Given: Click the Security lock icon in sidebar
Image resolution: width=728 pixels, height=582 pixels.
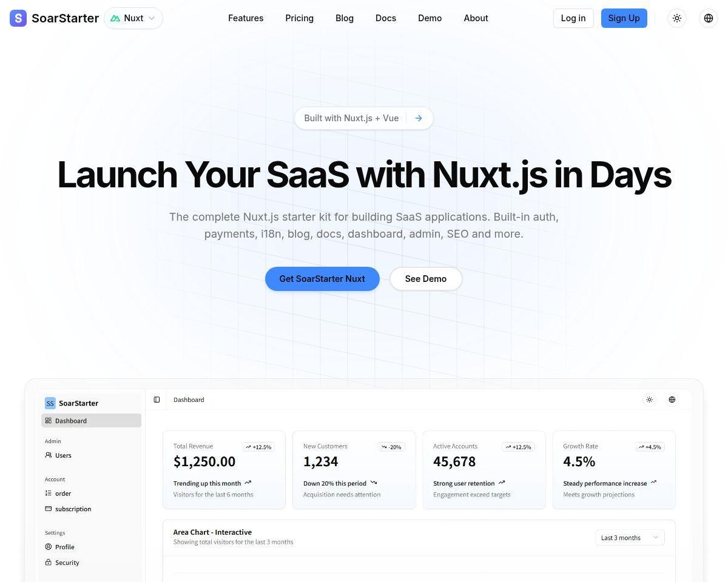Looking at the screenshot, I should coord(49,562).
